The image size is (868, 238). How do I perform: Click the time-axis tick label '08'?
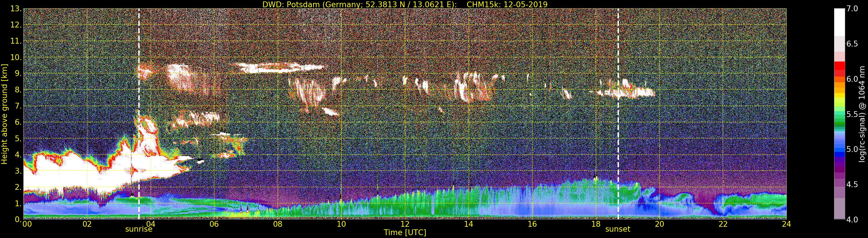coord(278,224)
